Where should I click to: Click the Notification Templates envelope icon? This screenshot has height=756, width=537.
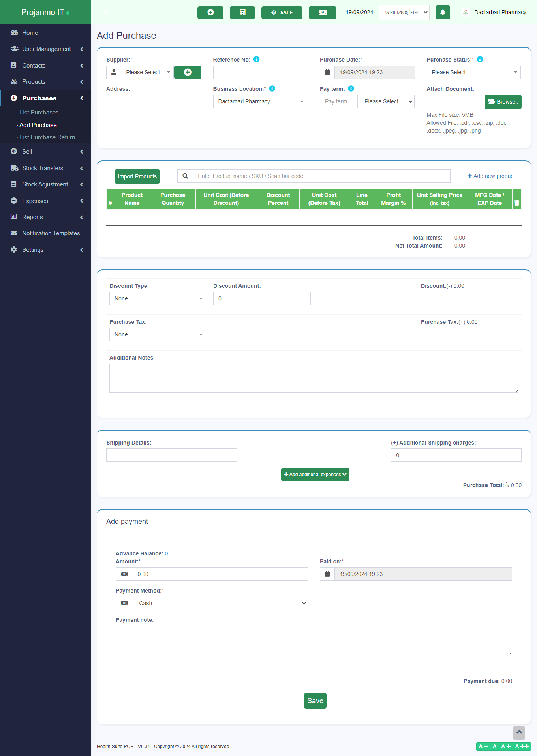pyautogui.click(x=14, y=233)
